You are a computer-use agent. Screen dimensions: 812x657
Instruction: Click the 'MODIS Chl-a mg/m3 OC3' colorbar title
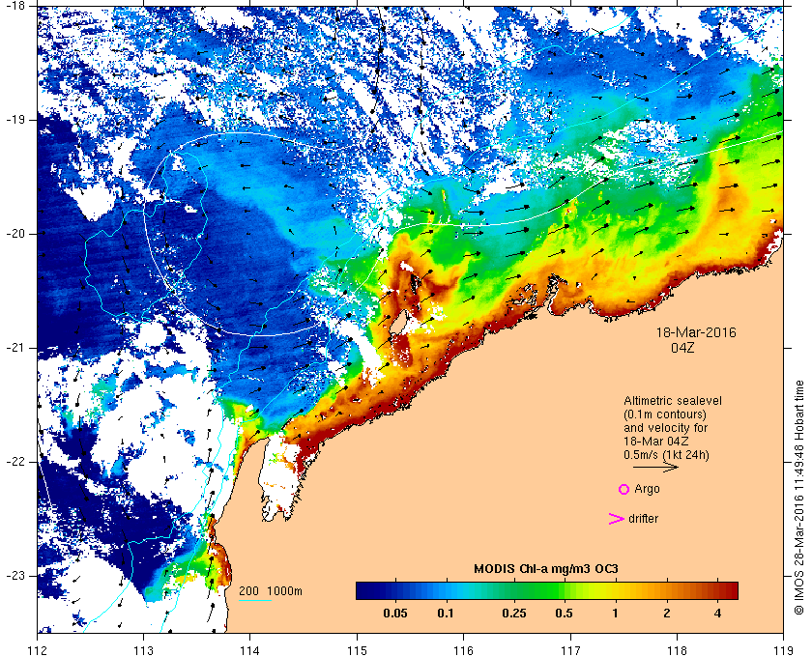point(546,569)
